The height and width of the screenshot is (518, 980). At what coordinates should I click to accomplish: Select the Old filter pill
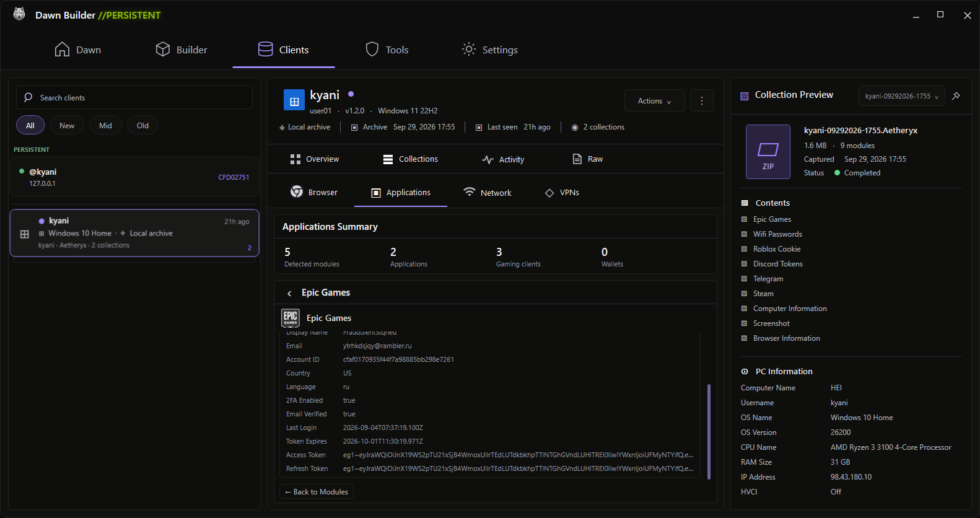pos(142,125)
